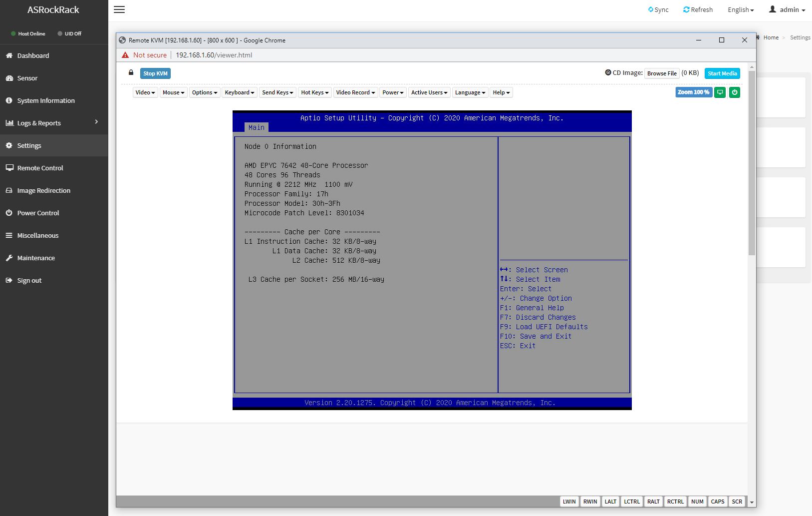Click the hamburger menu icon
Image resolution: width=812 pixels, height=516 pixels.
point(119,9)
